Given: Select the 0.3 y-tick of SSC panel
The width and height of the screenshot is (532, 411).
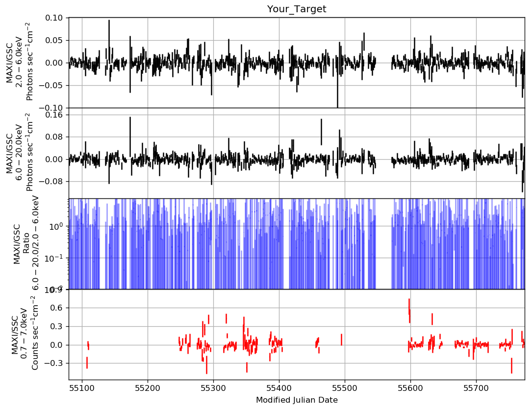Looking at the screenshot, I should (56, 327).
